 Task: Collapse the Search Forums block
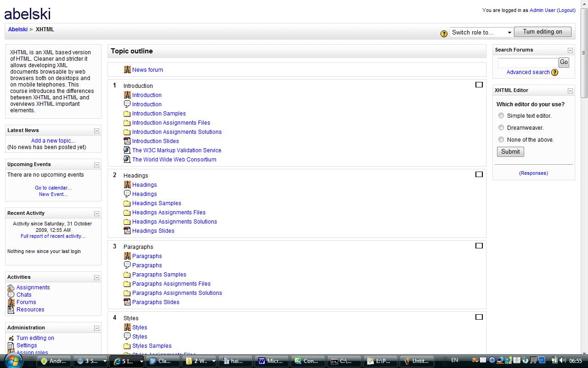click(570, 50)
